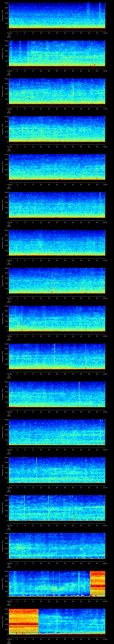The image size is (114, 644).
Task: Select the 7:20:00 spectrogram panel
Action: 57,243
